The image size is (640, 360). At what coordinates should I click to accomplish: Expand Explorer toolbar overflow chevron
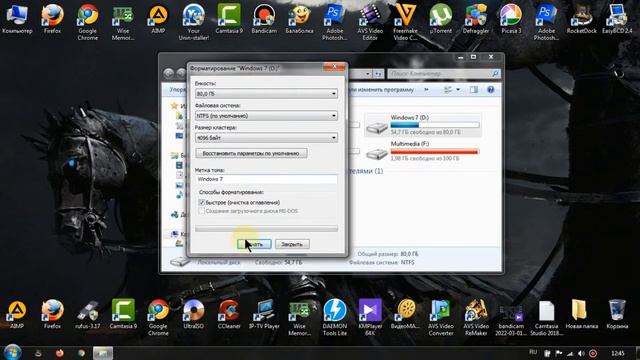tap(426, 90)
